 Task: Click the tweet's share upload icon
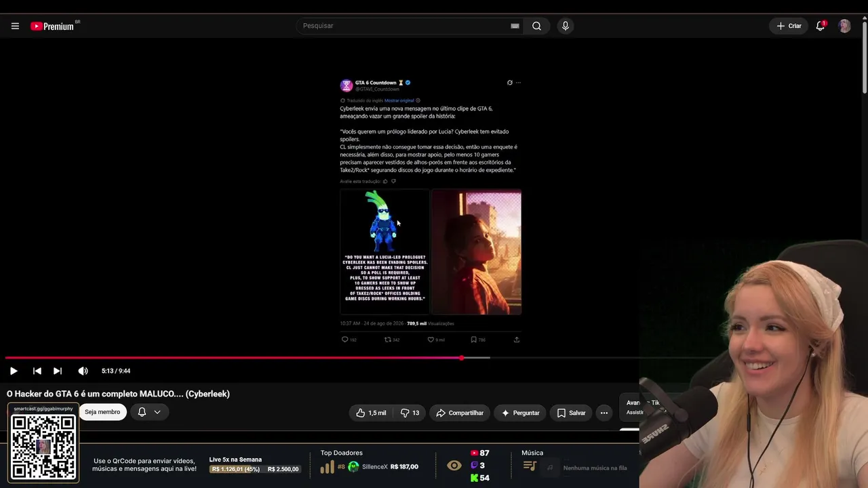pos(517,340)
